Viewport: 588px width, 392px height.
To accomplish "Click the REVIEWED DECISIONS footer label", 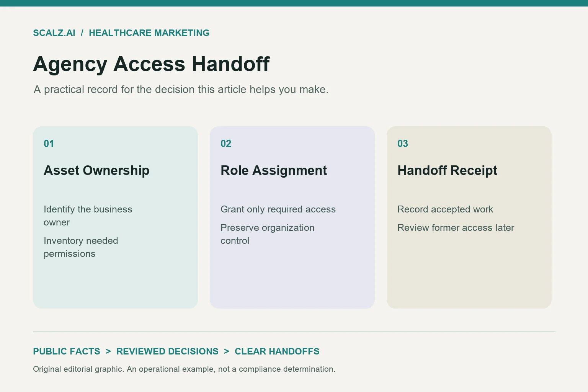I will point(167,351).
